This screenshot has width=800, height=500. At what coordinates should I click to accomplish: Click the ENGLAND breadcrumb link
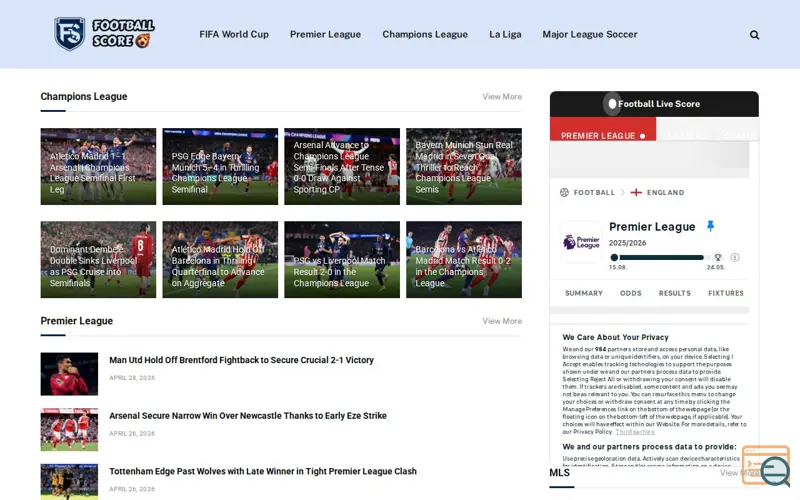coord(665,192)
